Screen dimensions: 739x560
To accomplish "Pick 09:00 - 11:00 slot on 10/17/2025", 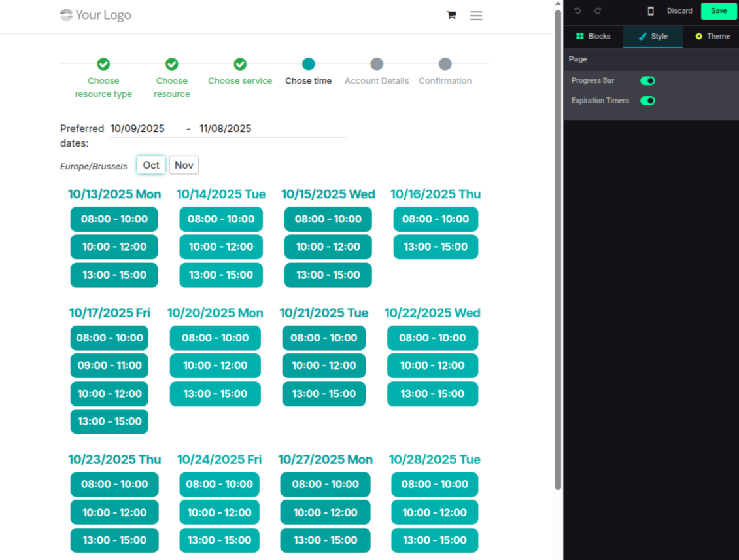I will click(109, 366).
